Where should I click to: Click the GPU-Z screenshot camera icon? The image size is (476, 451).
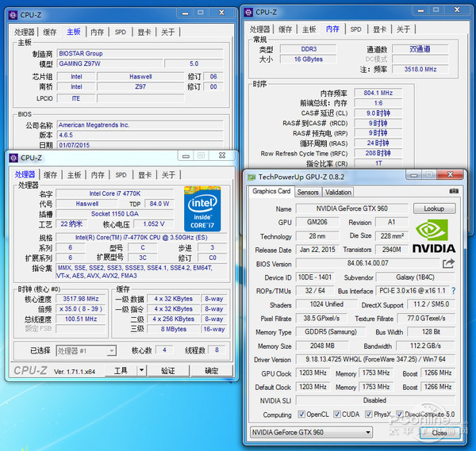pyautogui.click(x=454, y=192)
